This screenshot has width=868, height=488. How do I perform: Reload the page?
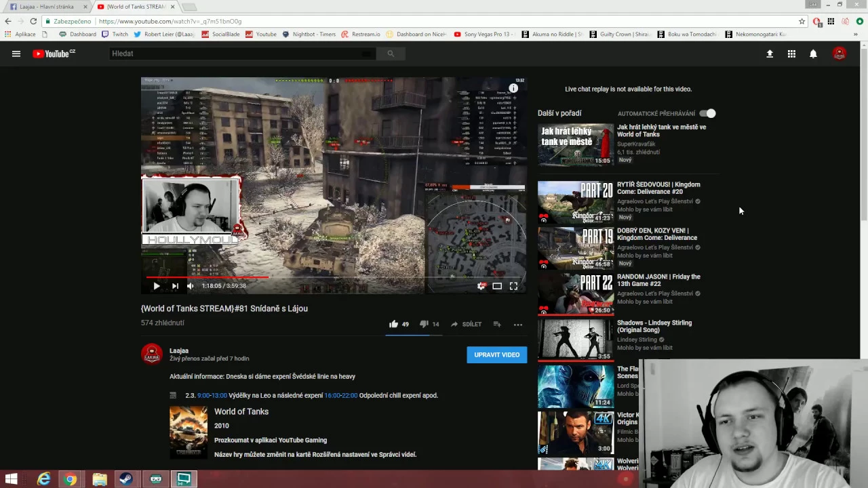click(33, 21)
